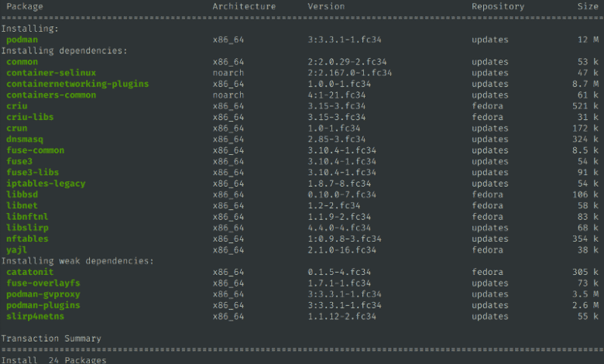Click version 1.1.12-2.fc34 of slirp4netns
Screen dimensions: 604x364
[x=341, y=316]
